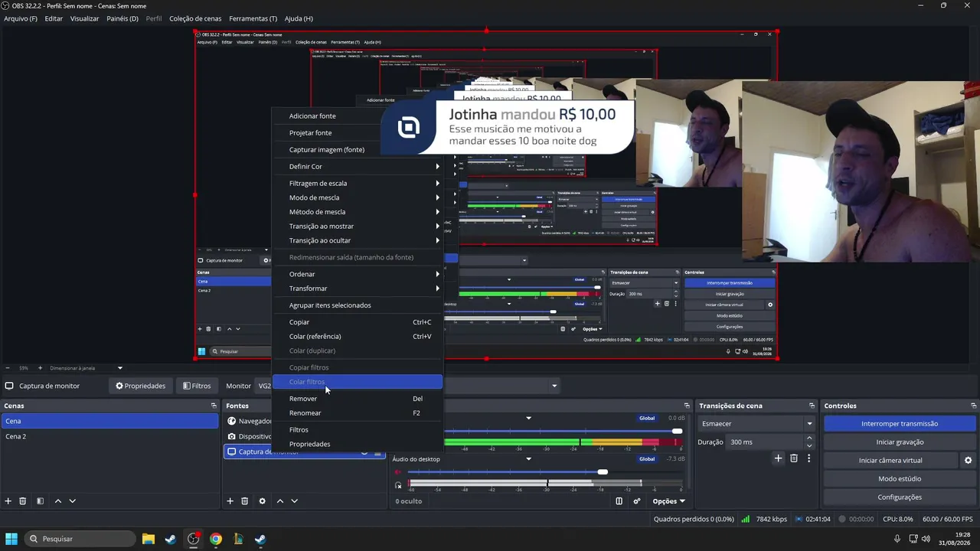The image size is (980, 551).
Task: Undock the Transições de cena panel
Action: point(812,406)
